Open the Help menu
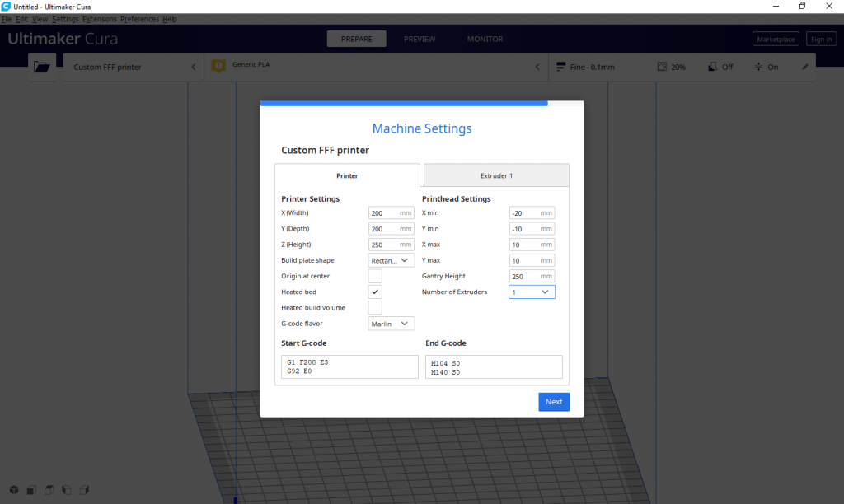 (170, 19)
